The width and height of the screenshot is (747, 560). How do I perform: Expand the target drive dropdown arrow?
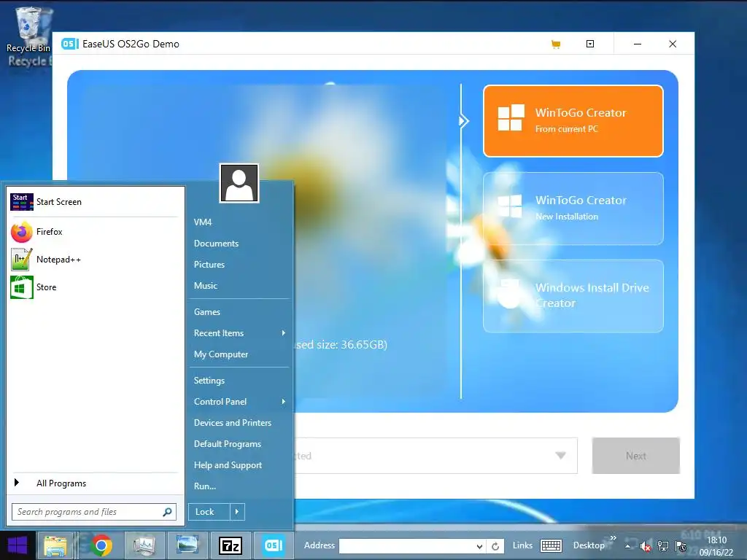click(x=561, y=456)
